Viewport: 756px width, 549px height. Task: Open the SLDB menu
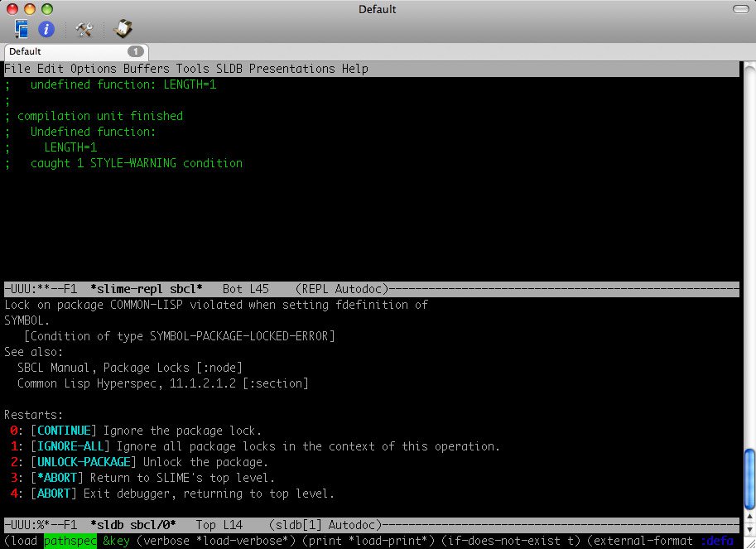coord(229,69)
